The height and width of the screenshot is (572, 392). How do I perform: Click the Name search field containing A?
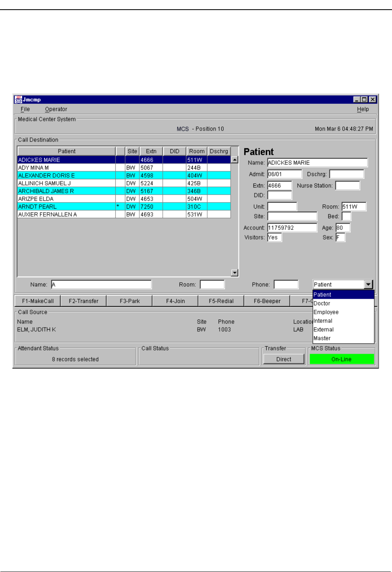pyautogui.click(x=101, y=285)
